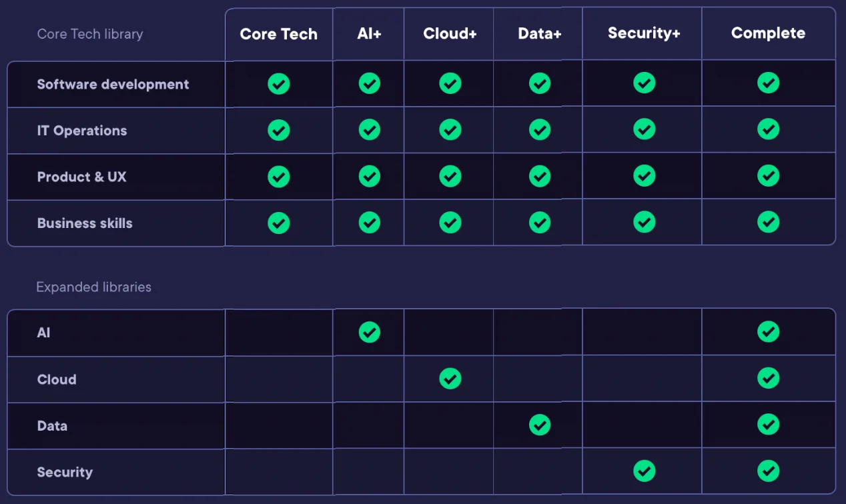Click the Software development checkmark under Core Tech
Screen dimensions: 846x504
[x=278, y=83]
